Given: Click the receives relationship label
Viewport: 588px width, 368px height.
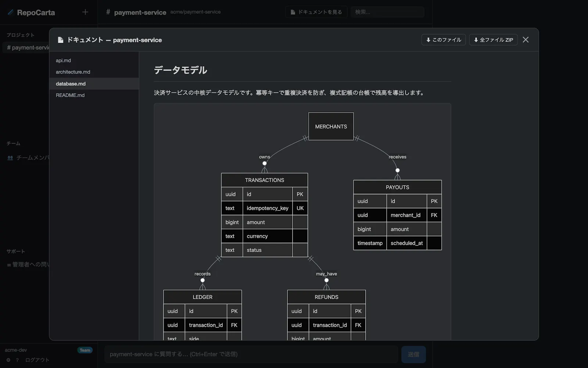Looking at the screenshot, I should [398, 157].
